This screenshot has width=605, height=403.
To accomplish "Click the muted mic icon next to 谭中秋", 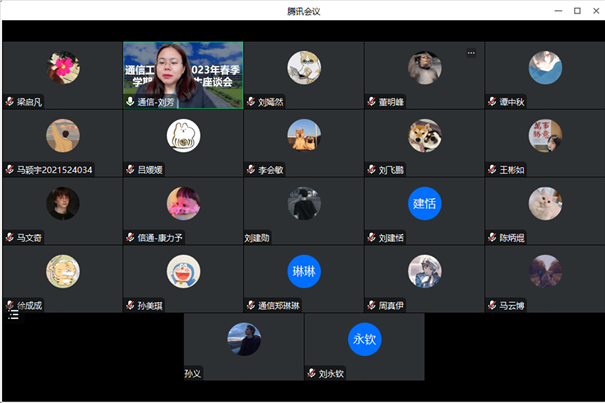I will [x=492, y=102].
